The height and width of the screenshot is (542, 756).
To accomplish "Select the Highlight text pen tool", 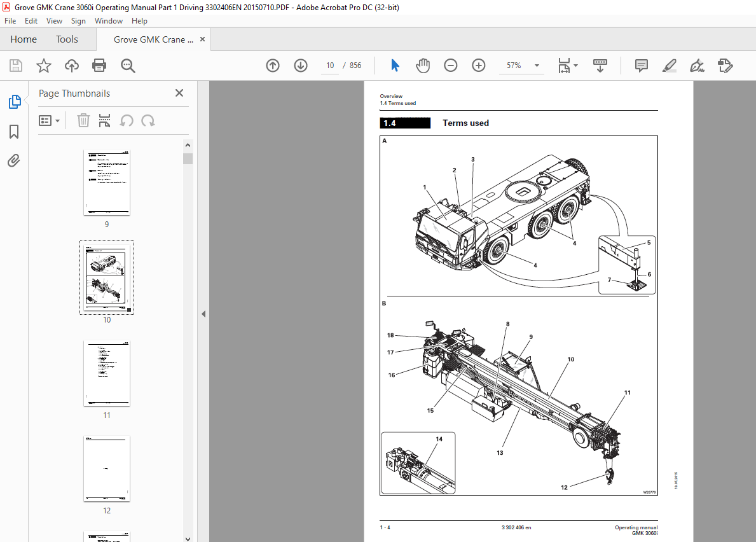I will [670, 65].
